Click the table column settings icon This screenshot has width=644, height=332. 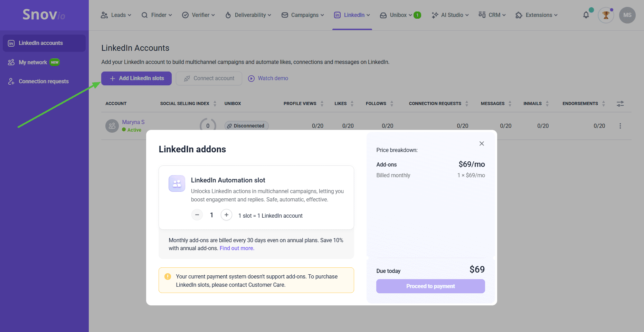620,104
